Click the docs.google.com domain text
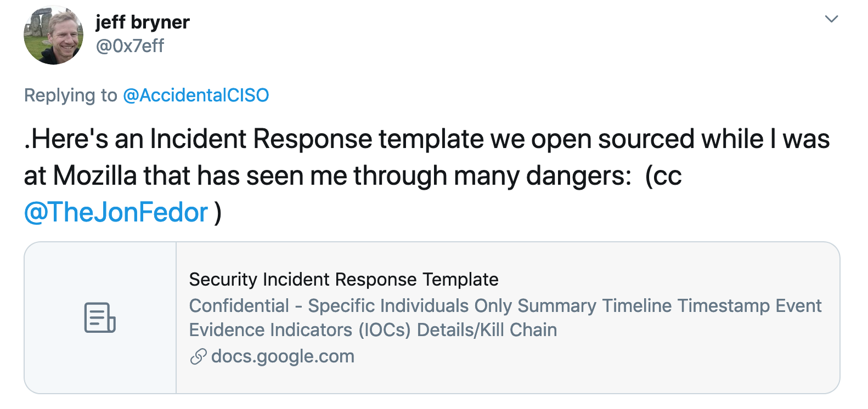Viewport: 868px width, 409px height. 283,356
